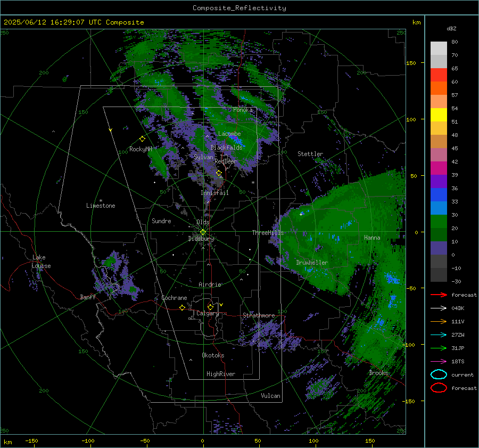
Task: Click the Vulcan label
Action: pos(270,396)
